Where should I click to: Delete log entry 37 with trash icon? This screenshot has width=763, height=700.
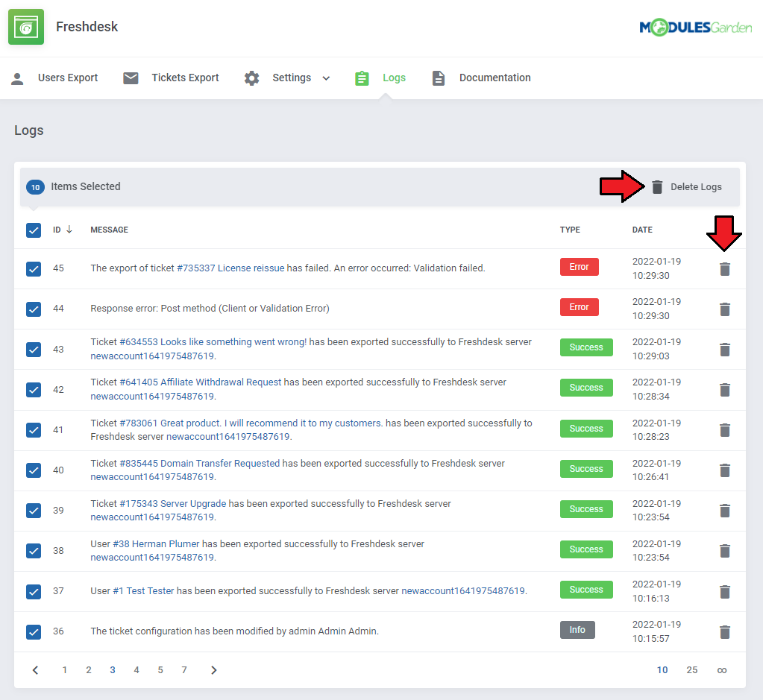724,591
